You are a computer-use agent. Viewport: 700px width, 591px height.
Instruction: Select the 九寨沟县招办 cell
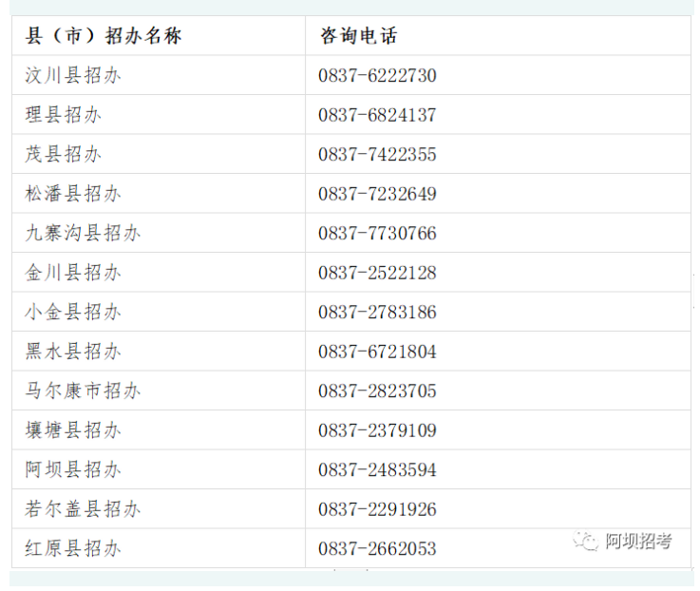pos(83,234)
